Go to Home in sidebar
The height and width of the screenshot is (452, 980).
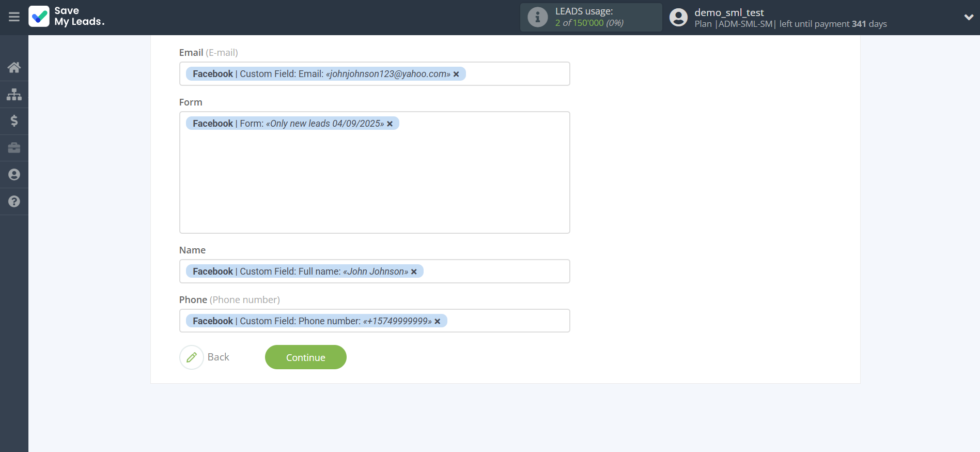click(x=14, y=67)
